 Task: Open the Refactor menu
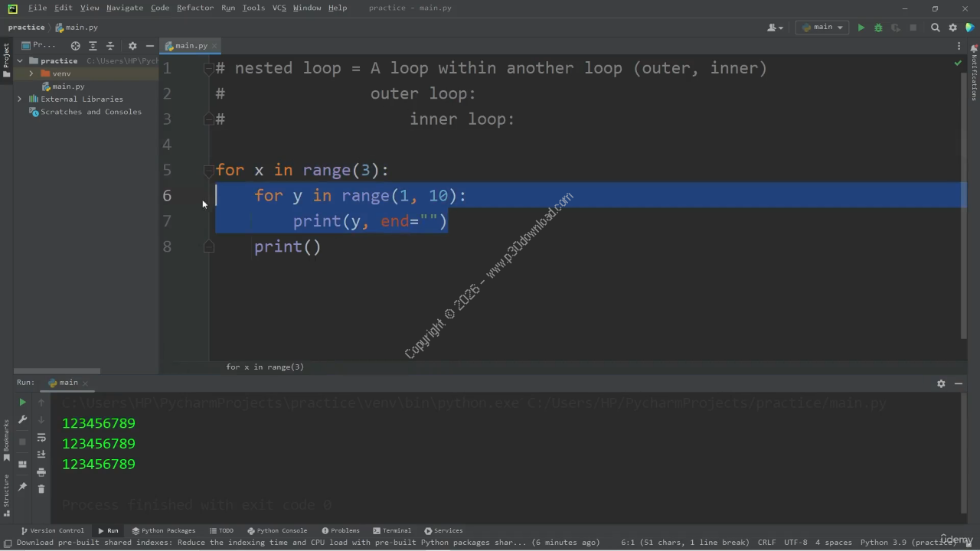click(x=194, y=8)
